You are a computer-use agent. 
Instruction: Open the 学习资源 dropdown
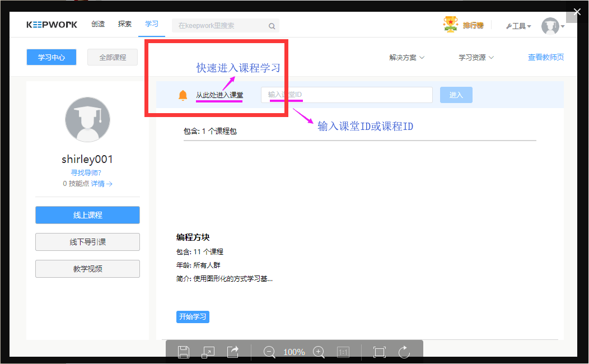point(475,57)
